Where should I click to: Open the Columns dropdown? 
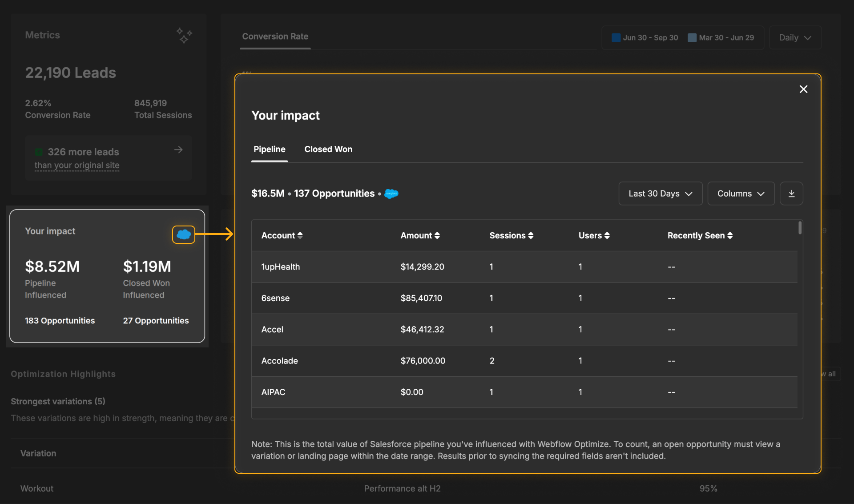[741, 194]
